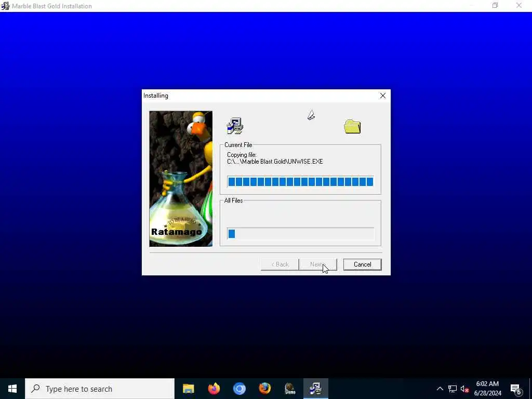
Task: Open the clock and date flyout
Action: coord(487,389)
